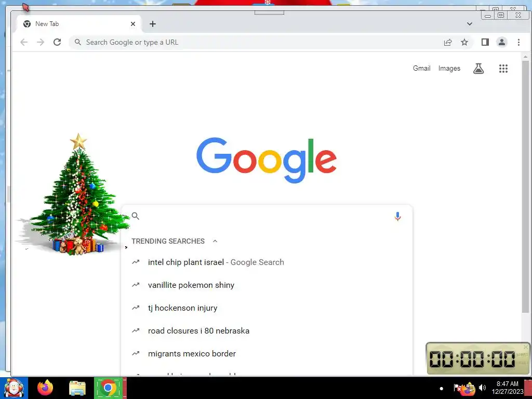Click the magnifier icon in Google search box

(136, 216)
